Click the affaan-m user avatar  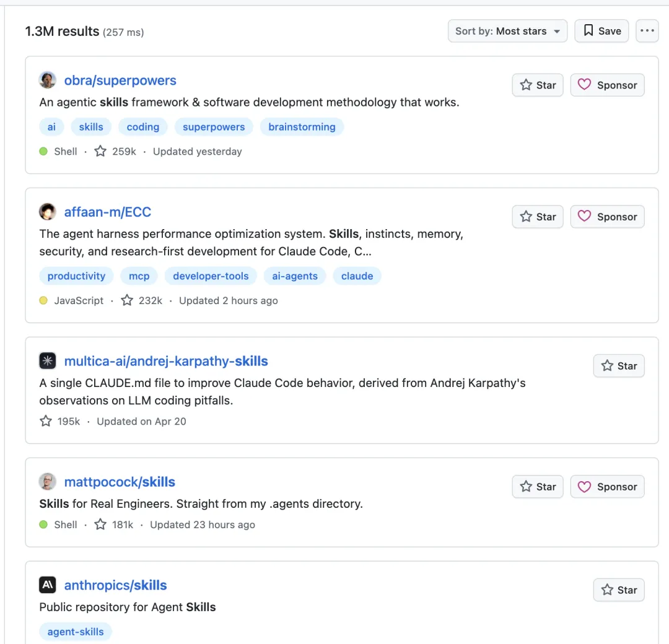click(47, 212)
